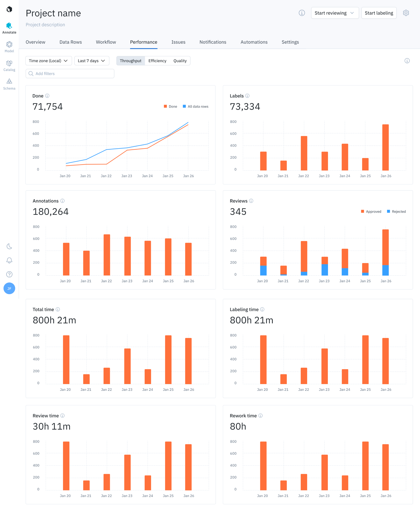
Task: Click info icon next to Labeling time
Action: click(262, 309)
